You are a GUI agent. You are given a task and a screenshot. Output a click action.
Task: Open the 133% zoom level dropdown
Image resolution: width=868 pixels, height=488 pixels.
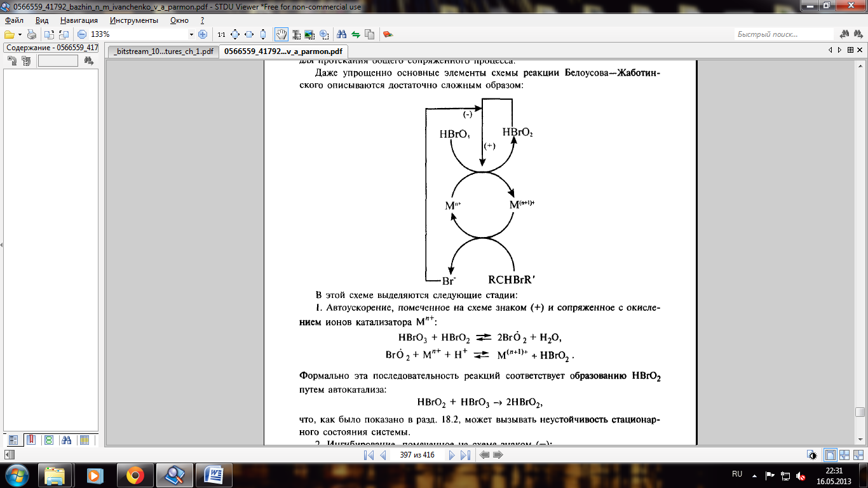pos(192,34)
